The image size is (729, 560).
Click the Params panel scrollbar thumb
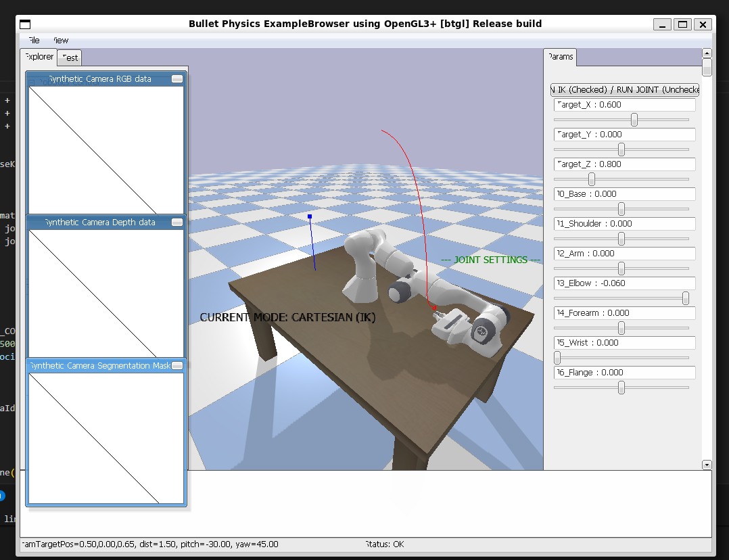tap(707, 67)
